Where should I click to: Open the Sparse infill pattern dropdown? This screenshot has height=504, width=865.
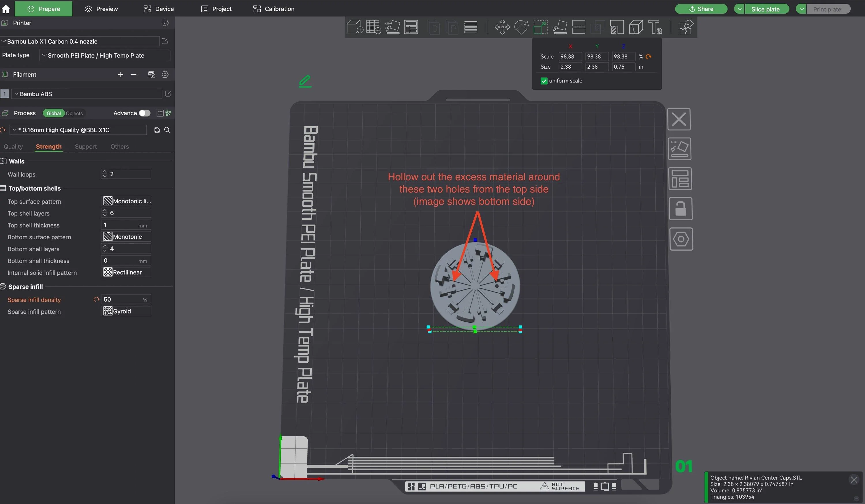pyautogui.click(x=127, y=311)
